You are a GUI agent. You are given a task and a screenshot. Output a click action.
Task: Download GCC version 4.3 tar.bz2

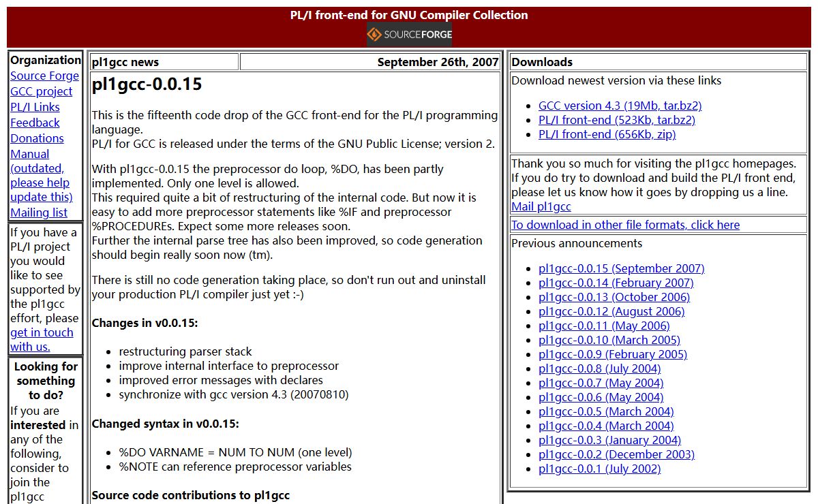[x=620, y=106]
